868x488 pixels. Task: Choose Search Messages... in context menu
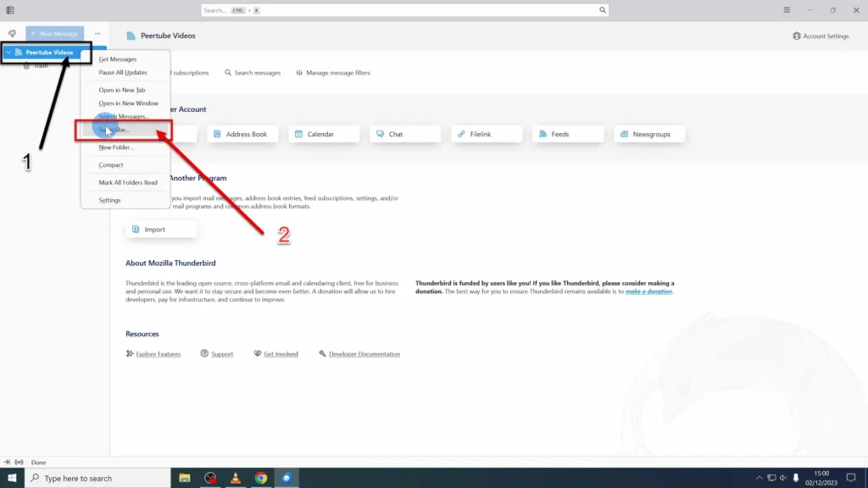(124, 116)
